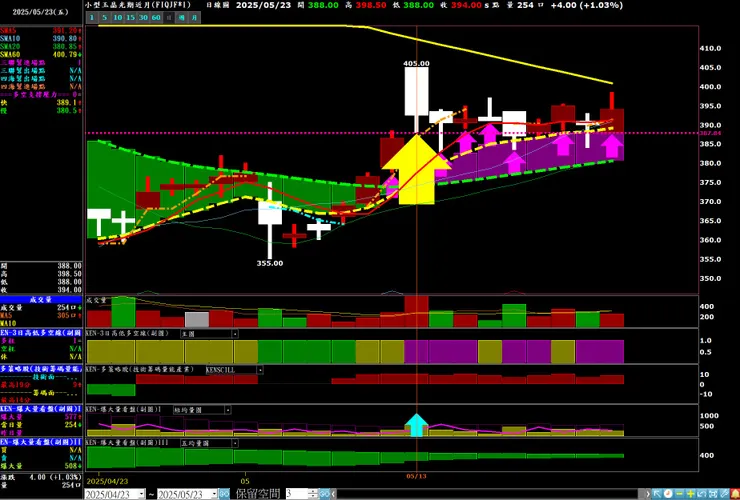Click the large yellow up-arrow signal

[416, 169]
